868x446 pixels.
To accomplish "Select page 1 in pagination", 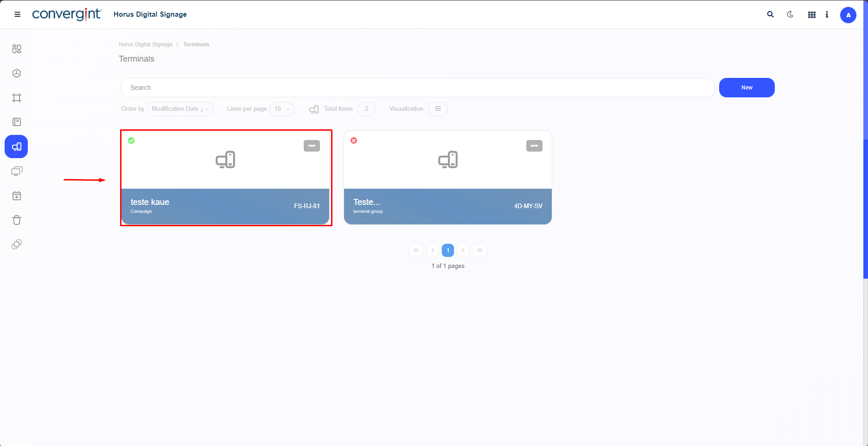I will point(447,250).
